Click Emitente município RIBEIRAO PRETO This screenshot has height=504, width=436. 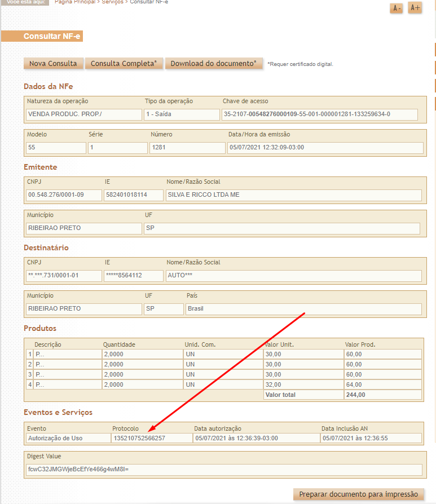click(x=84, y=228)
